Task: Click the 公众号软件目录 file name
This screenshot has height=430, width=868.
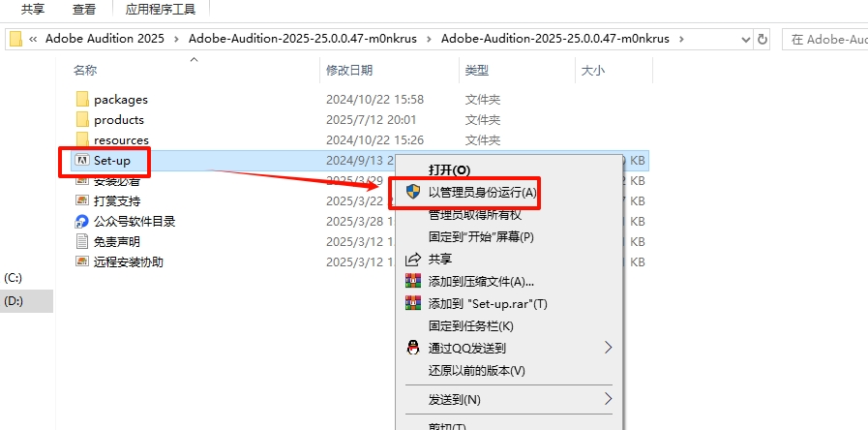Action: tap(135, 222)
